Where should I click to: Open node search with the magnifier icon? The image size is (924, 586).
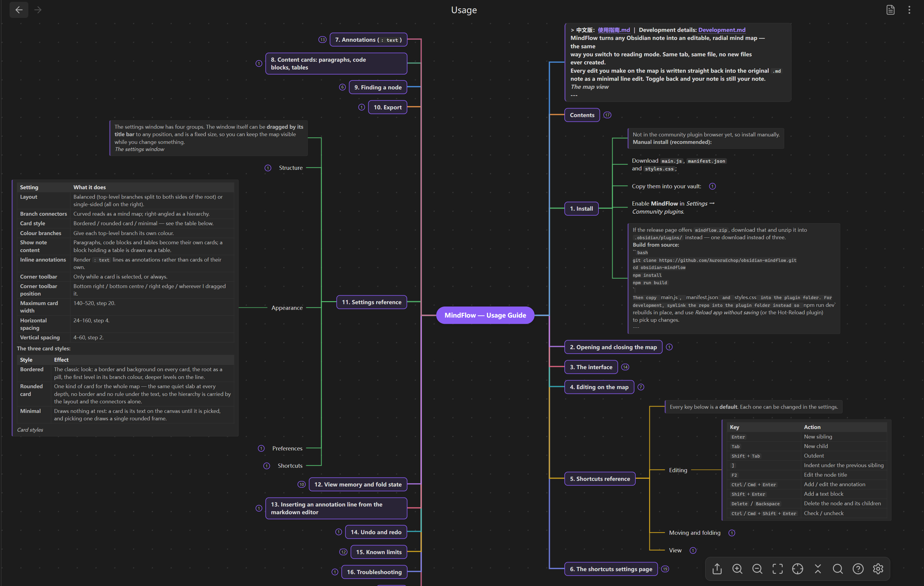(x=838, y=569)
